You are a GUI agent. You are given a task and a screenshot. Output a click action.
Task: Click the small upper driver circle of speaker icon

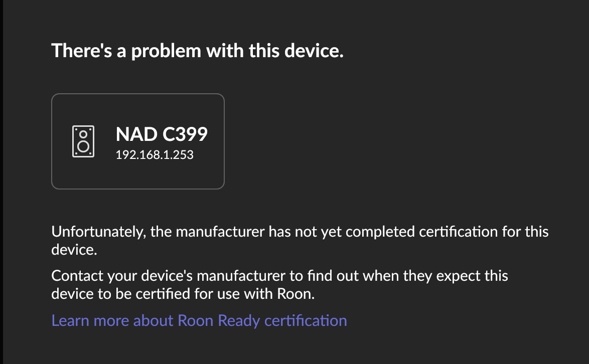[x=83, y=134]
